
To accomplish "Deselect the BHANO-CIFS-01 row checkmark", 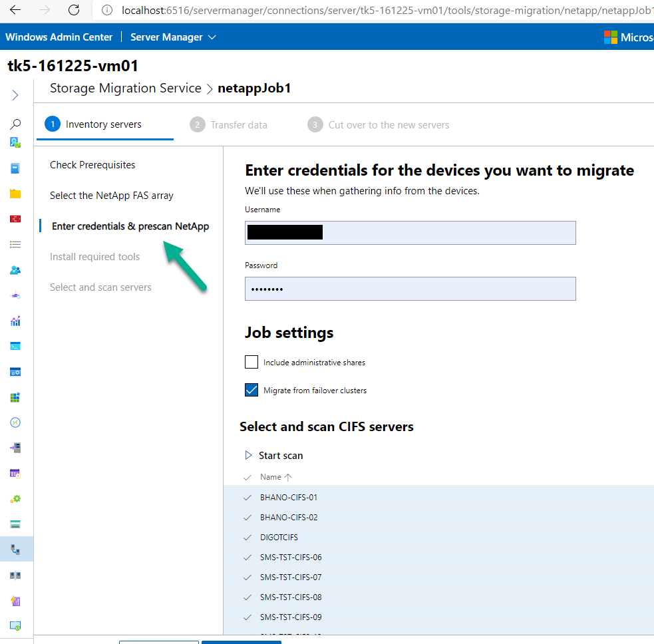I will click(247, 498).
